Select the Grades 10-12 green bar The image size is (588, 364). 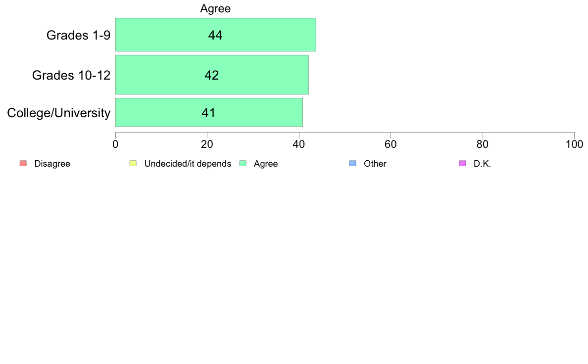[212, 75]
